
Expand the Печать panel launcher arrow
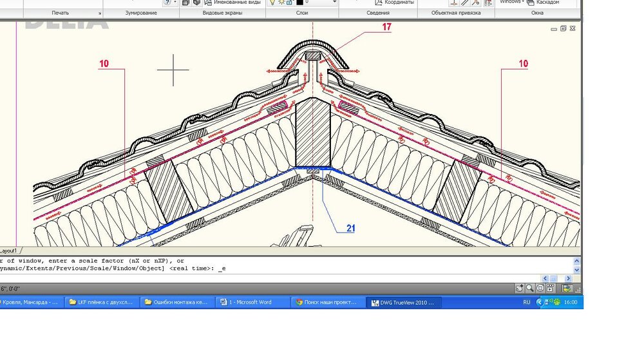coord(100,14)
